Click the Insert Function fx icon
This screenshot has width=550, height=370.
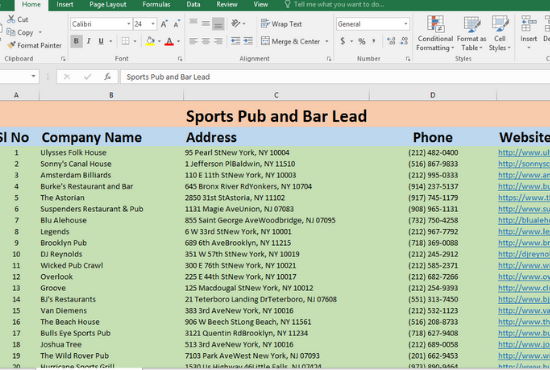pyautogui.click(x=107, y=76)
